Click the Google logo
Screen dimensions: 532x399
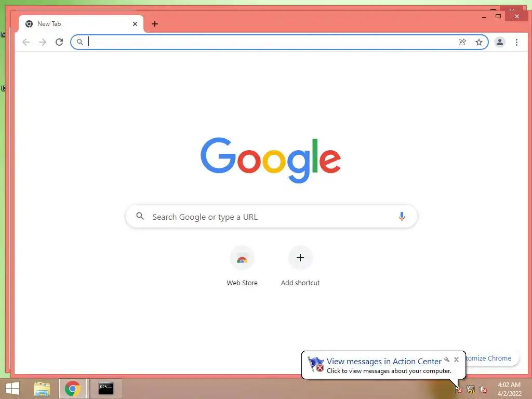270,160
